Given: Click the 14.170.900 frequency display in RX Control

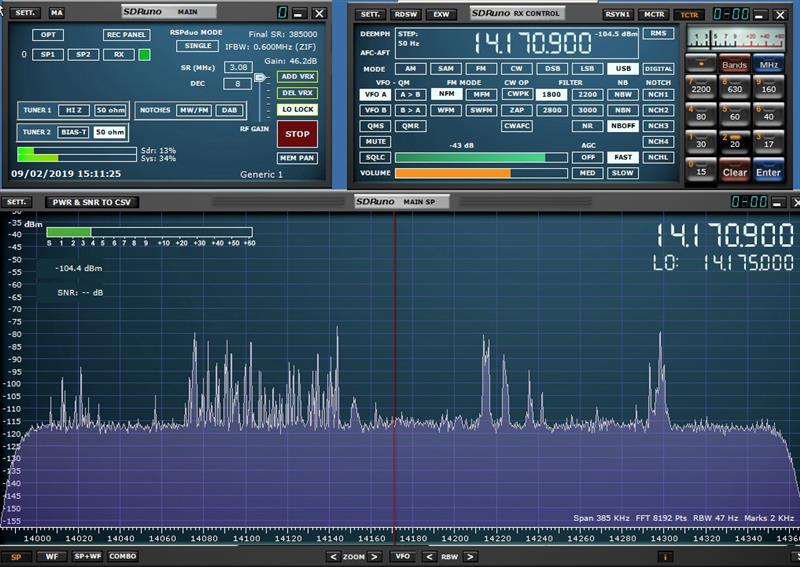Looking at the screenshot, I should pyautogui.click(x=533, y=43).
